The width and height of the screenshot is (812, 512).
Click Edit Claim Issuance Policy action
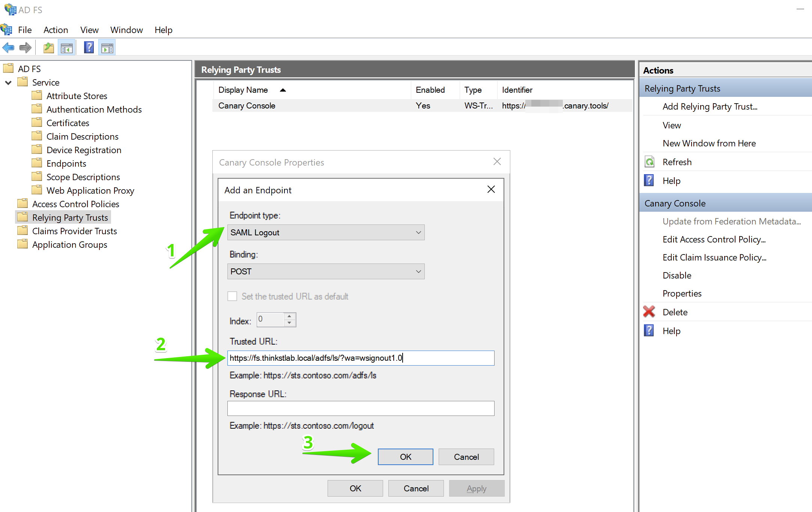tap(714, 258)
